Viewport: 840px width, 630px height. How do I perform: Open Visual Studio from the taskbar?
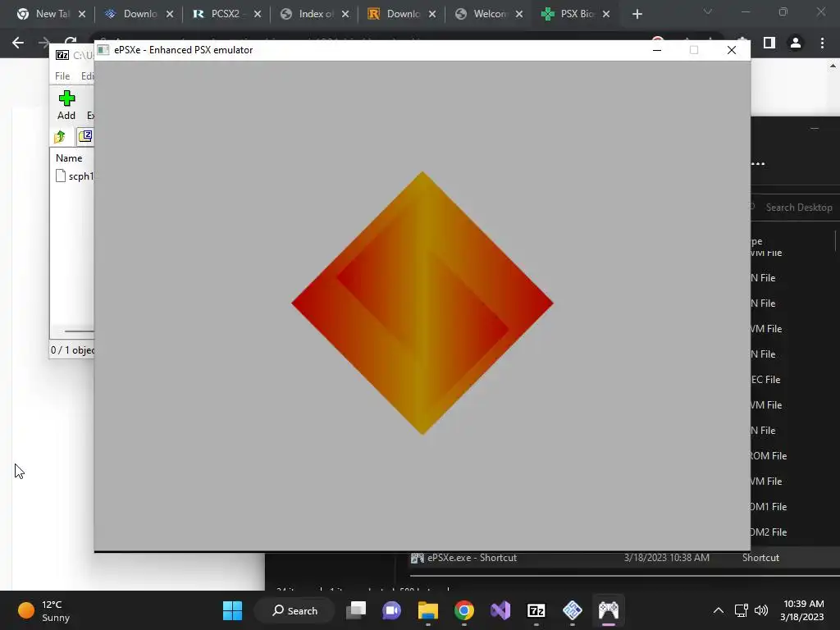point(500,610)
